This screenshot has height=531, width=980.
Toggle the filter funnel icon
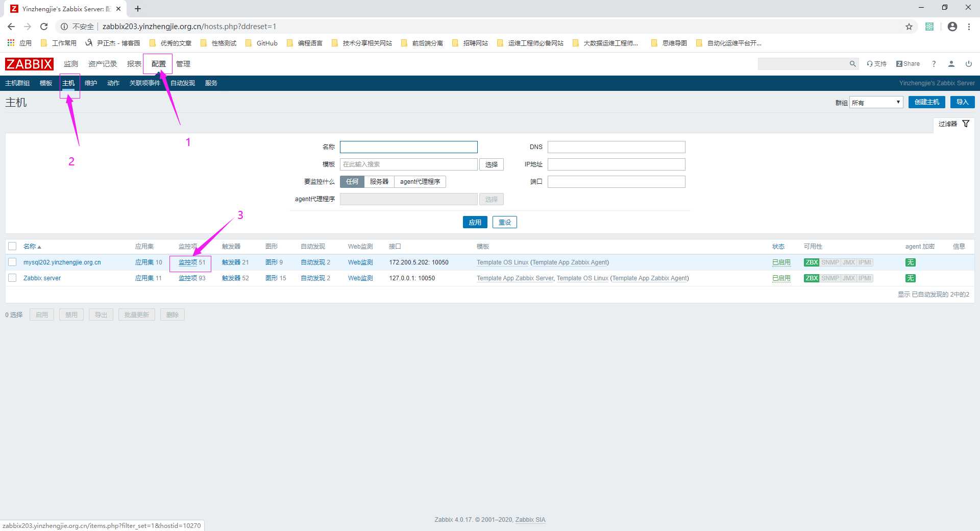point(966,124)
